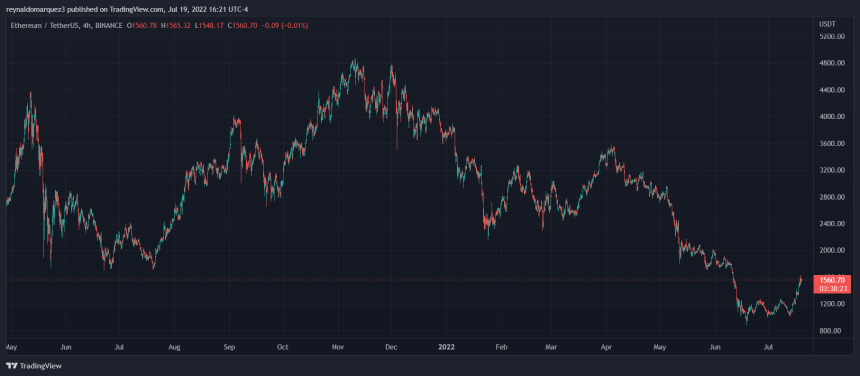
Task: Click the TradingView logo icon
Action: [x=12, y=366]
